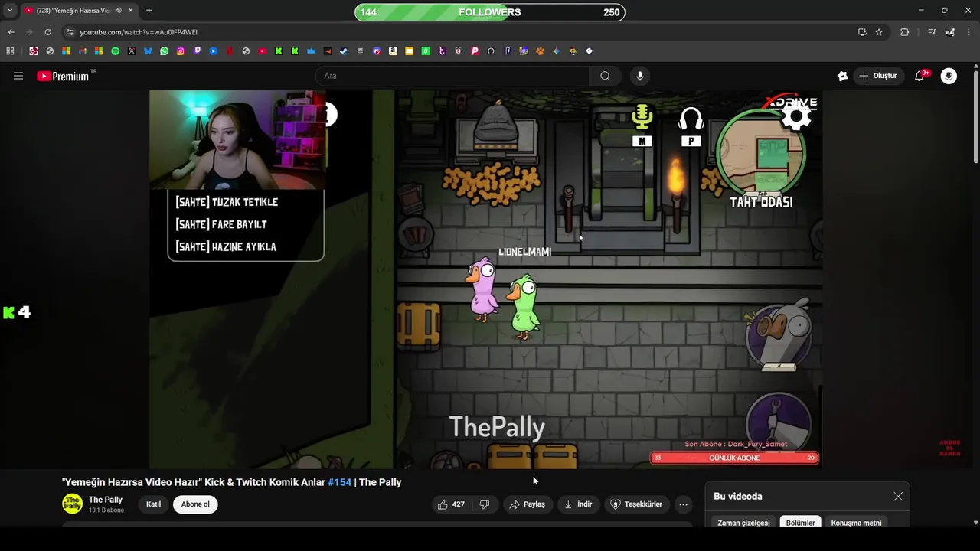Send thanks via Teşekkürler button

(636, 504)
